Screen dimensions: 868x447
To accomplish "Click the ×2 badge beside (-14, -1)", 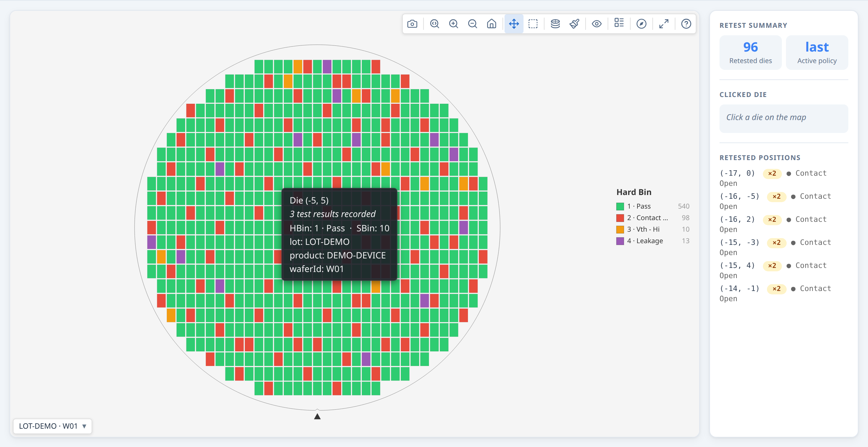I will point(776,289).
